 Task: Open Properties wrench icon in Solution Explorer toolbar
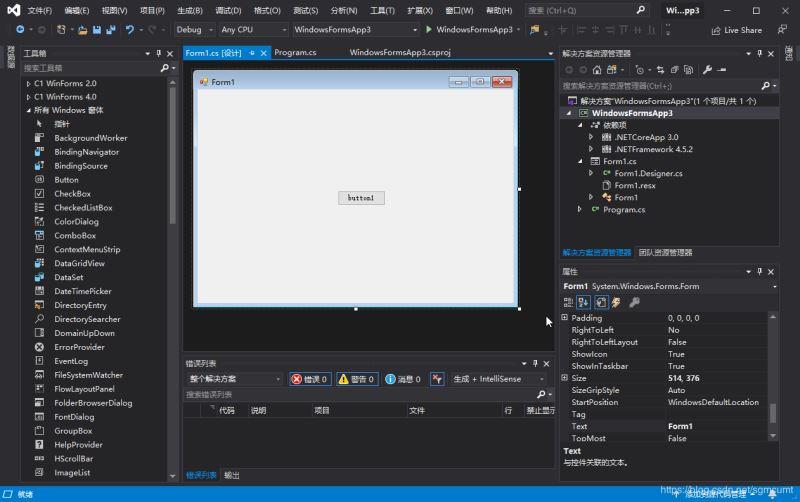[708, 70]
